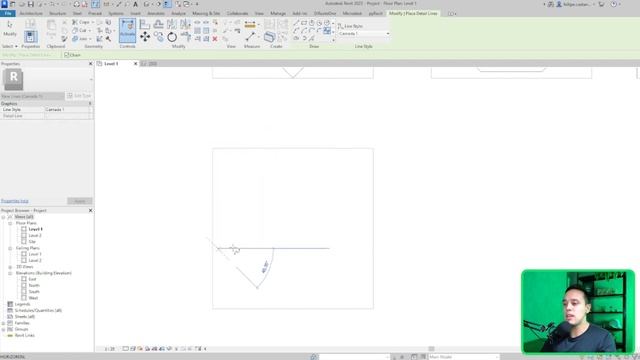Switch to the Collaborate ribbon tab
Viewport: 640px width, 360px height.
pos(237,13)
